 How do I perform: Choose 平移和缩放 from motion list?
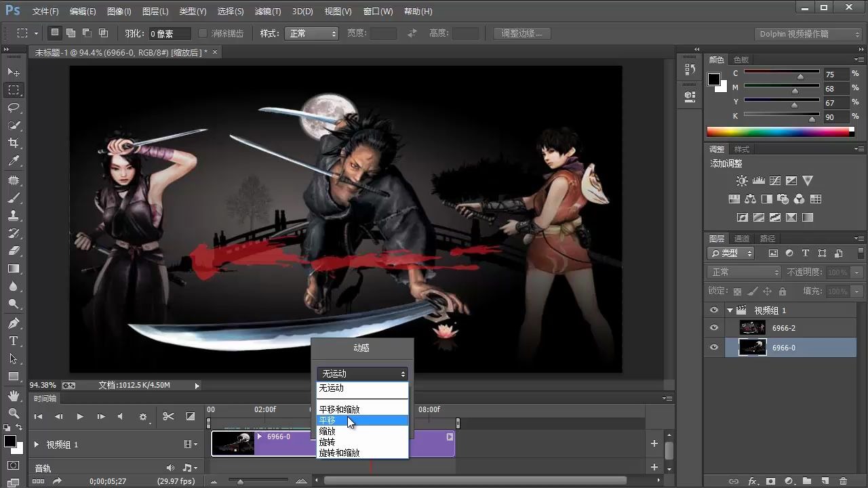click(x=339, y=409)
